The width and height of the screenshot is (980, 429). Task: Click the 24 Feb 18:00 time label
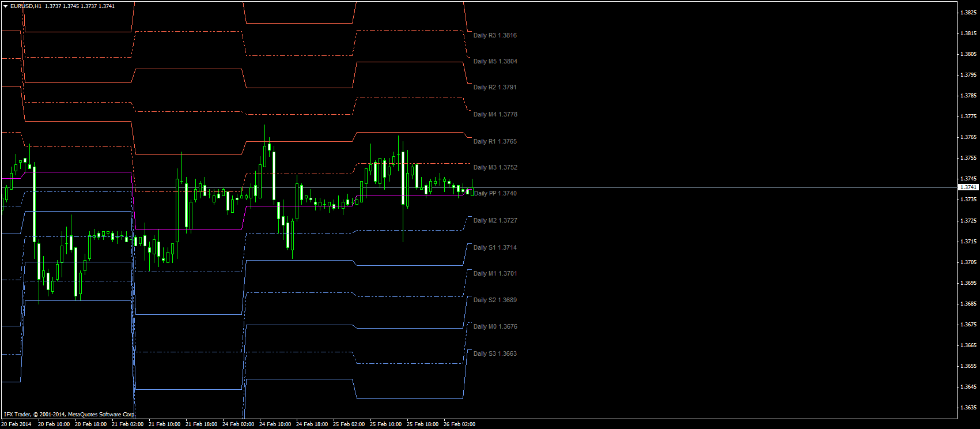[312, 424]
